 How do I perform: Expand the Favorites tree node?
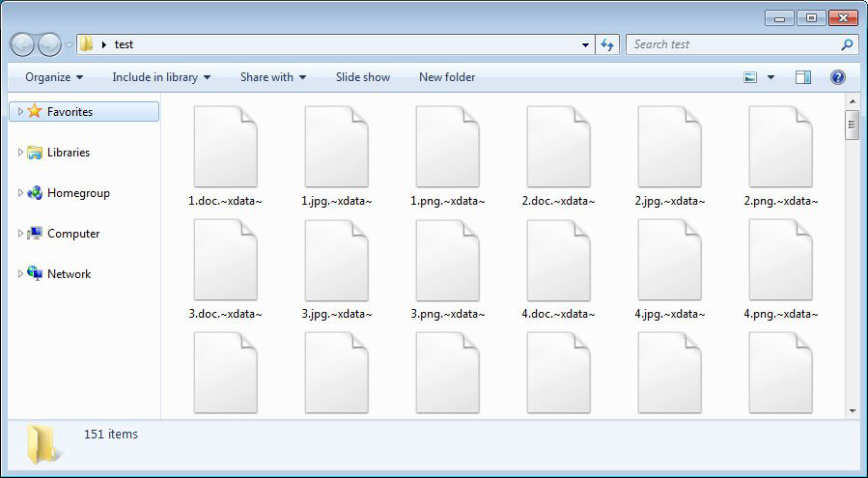click(20, 111)
